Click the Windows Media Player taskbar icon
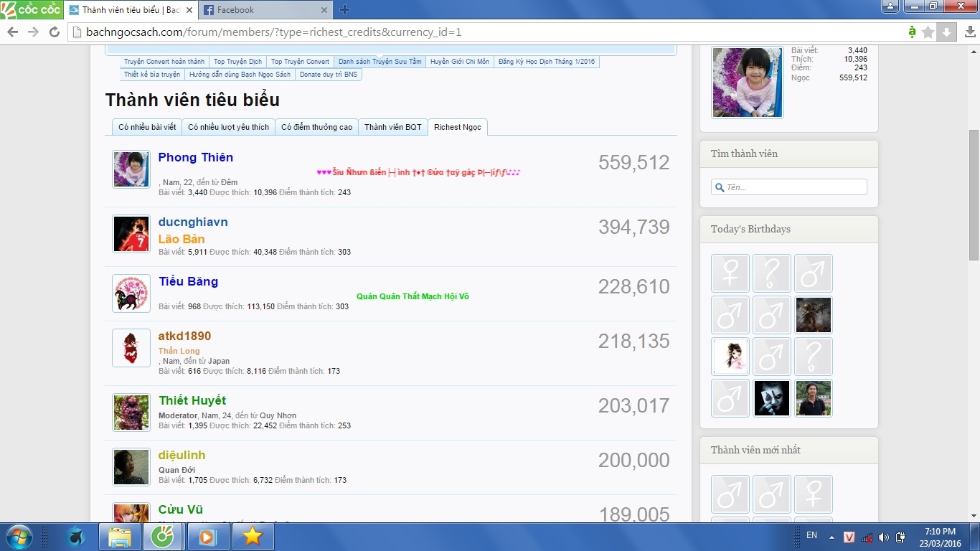This screenshot has width=980, height=551. click(x=208, y=537)
